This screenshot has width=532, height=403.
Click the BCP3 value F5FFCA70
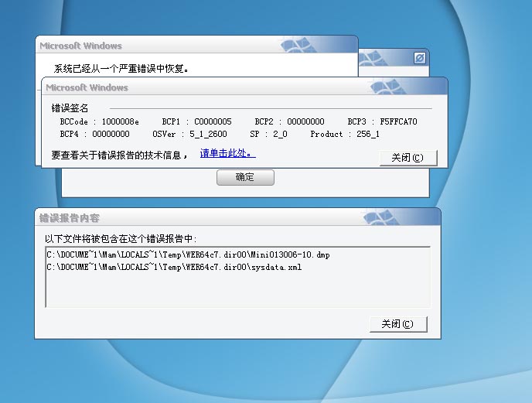click(x=398, y=121)
